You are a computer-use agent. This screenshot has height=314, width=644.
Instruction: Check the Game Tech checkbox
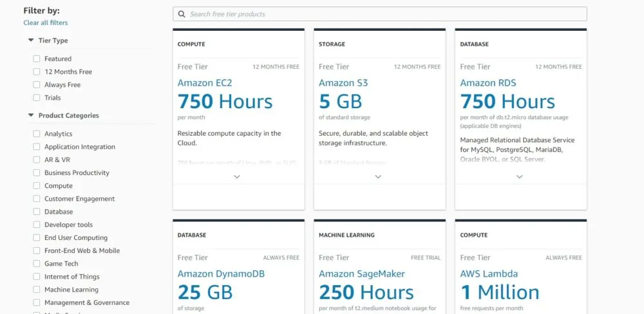pyautogui.click(x=37, y=264)
